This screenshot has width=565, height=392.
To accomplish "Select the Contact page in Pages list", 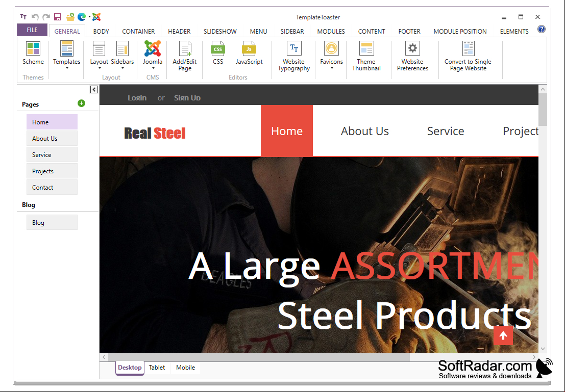I will pyautogui.click(x=52, y=187).
